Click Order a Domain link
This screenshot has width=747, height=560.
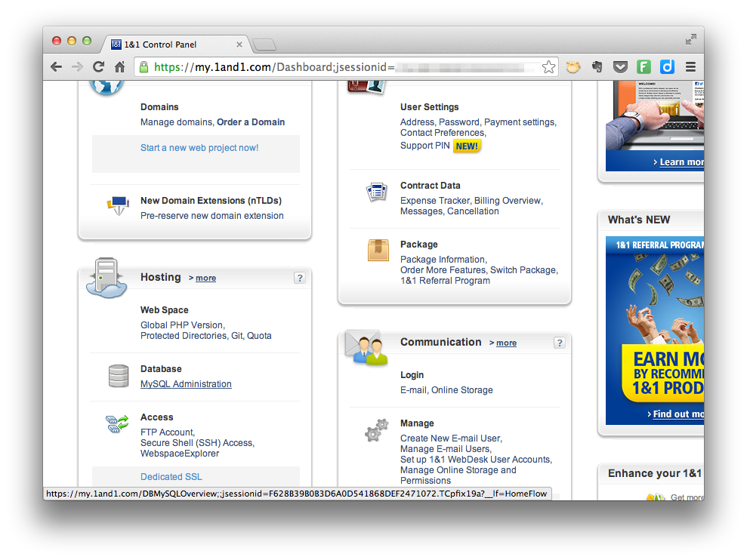[251, 122]
